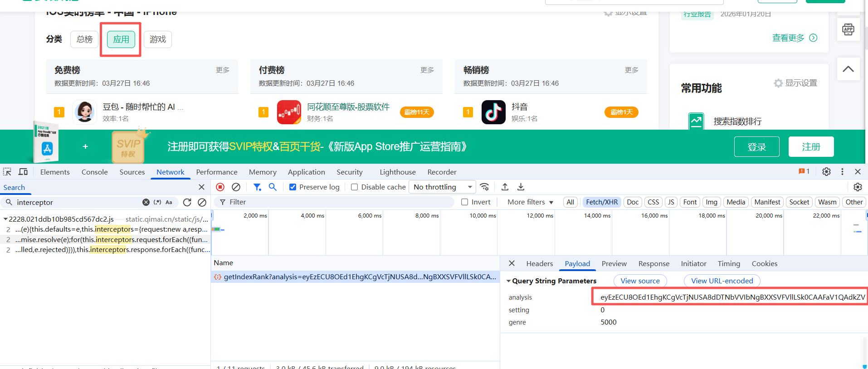The width and height of the screenshot is (868, 369).
Task: Click 更多 link on 免费榜
Action: [222, 70]
